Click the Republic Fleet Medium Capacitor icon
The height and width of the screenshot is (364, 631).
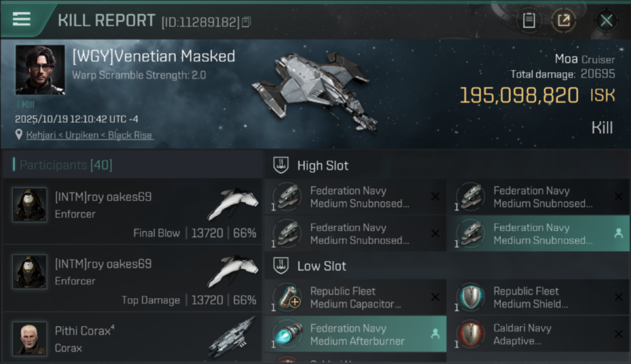pyautogui.click(x=287, y=297)
